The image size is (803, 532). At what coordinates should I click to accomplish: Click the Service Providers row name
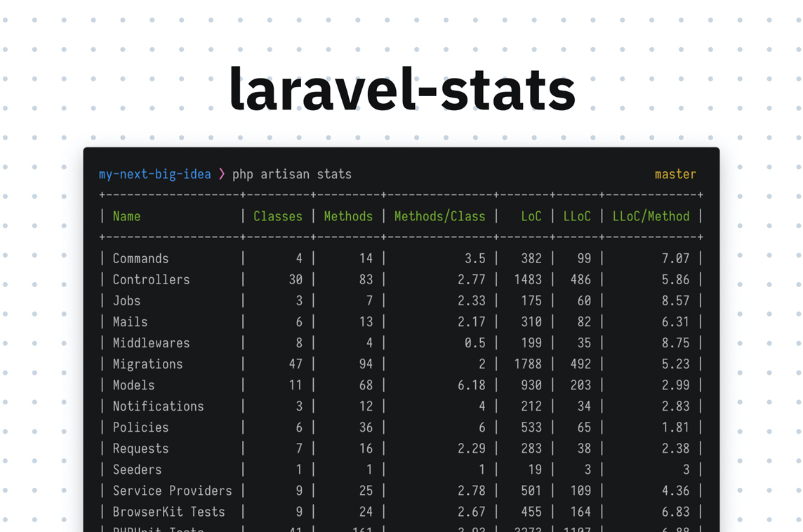[x=172, y=491]
